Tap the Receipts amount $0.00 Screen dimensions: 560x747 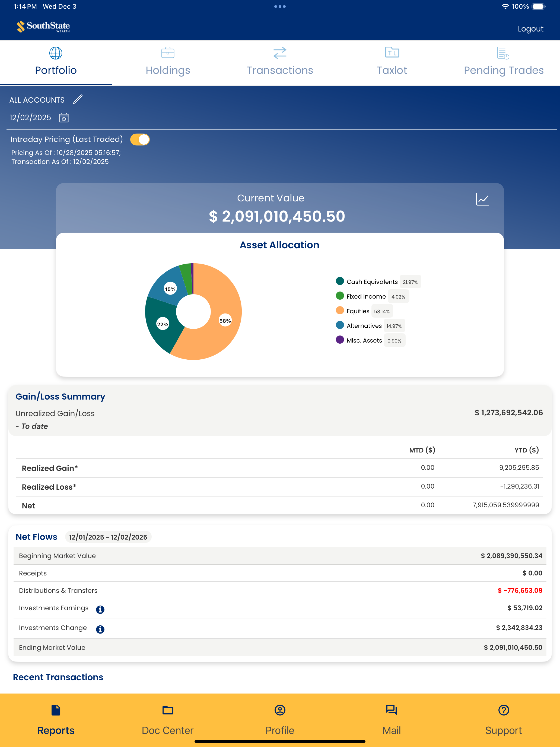click(532, 573)
